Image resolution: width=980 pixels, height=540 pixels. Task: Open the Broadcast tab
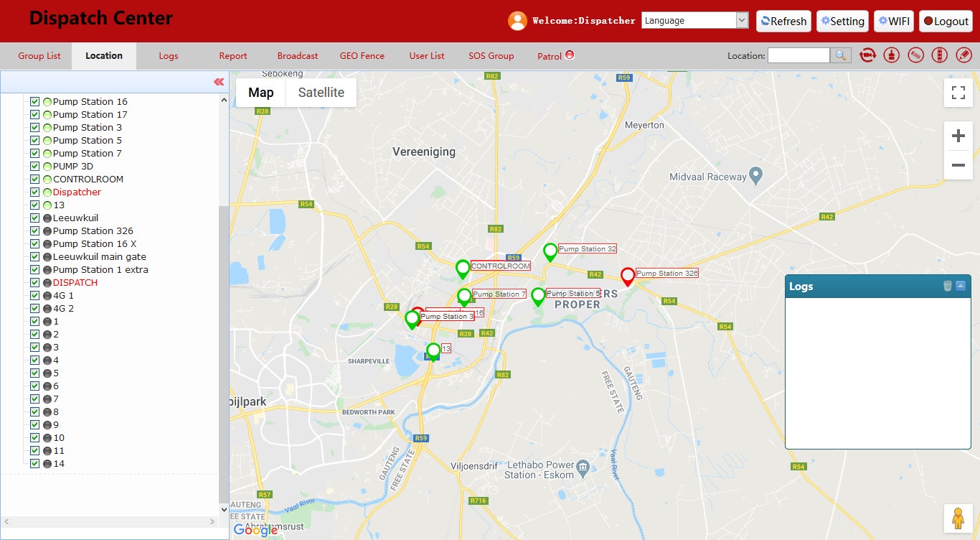pos(298,55)
